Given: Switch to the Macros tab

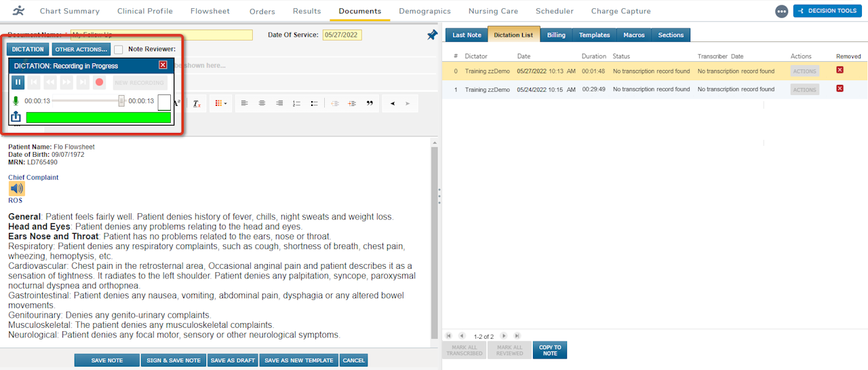Looking at the screenshot, I should point(634,35).
